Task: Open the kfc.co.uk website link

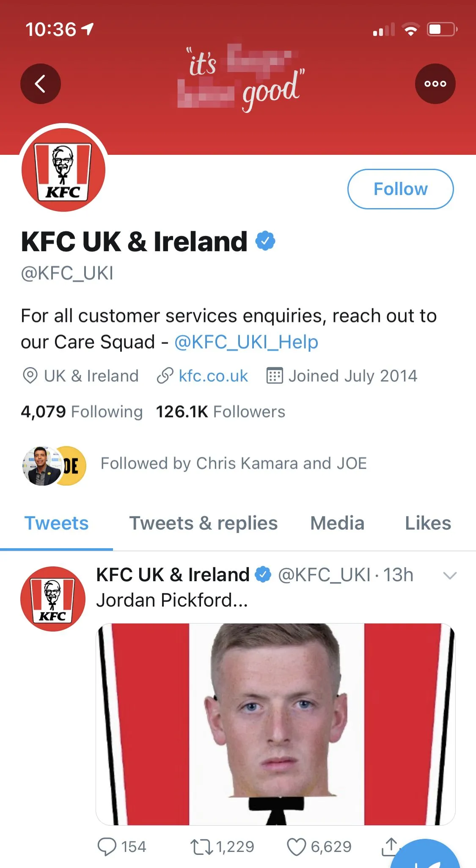Action: (213, 376)
